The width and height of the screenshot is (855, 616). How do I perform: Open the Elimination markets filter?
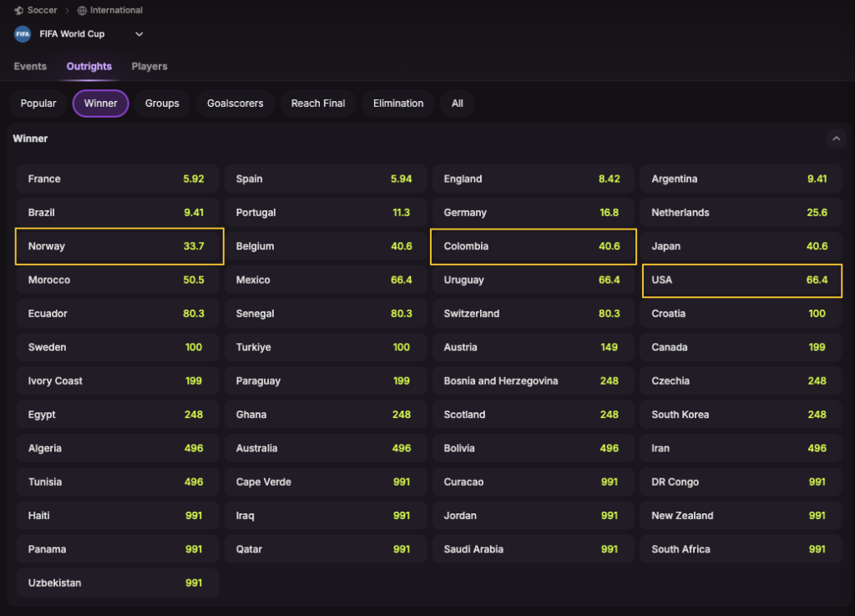pyautogui.click(x=398, y=104)
